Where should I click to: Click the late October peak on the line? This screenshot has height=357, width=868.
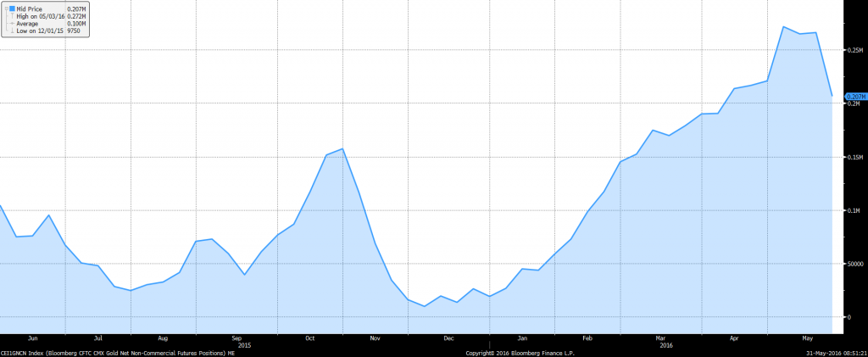[342, 149]
